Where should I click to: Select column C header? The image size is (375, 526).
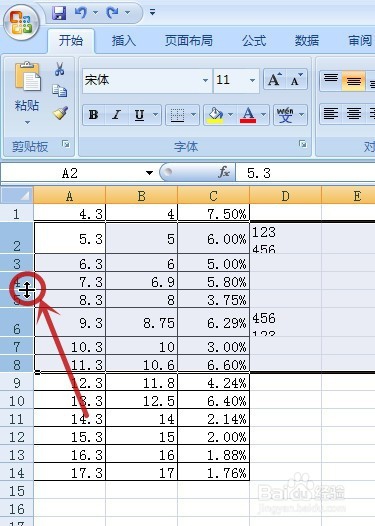click(214, 196)
